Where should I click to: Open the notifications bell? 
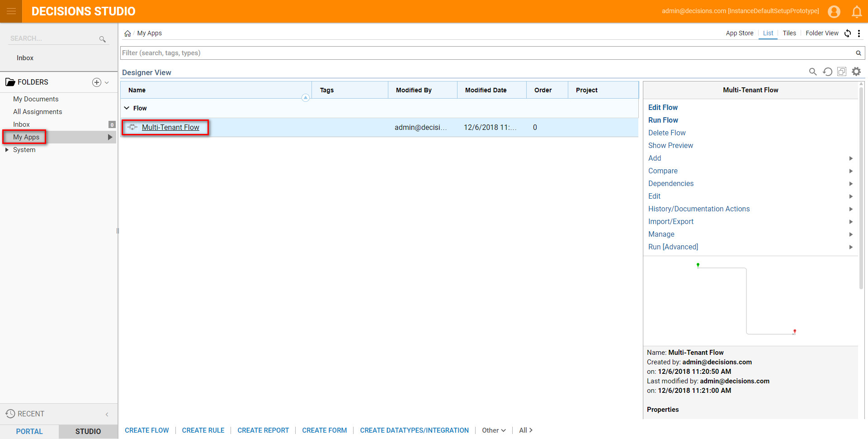pos(857,11)
